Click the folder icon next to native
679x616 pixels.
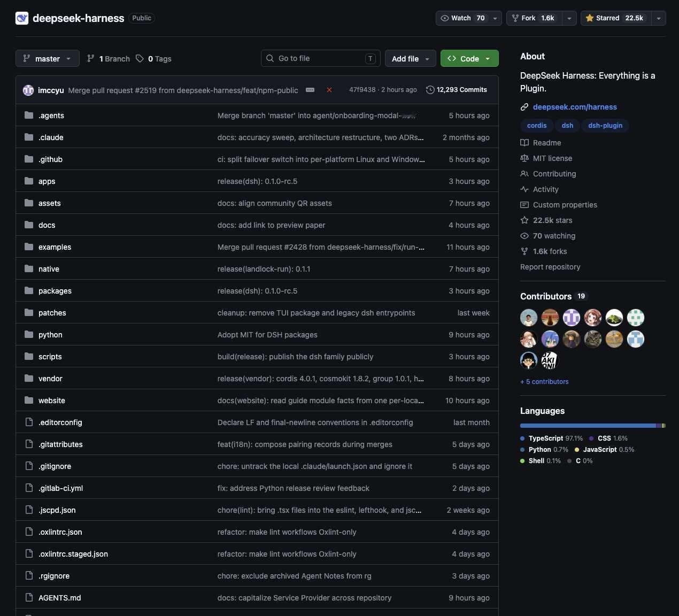[29, 268]
